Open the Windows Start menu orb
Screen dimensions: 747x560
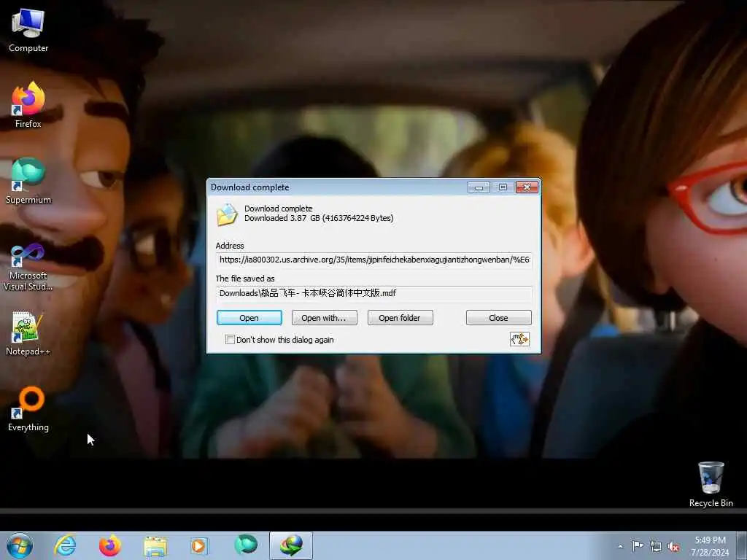[20, 545]
